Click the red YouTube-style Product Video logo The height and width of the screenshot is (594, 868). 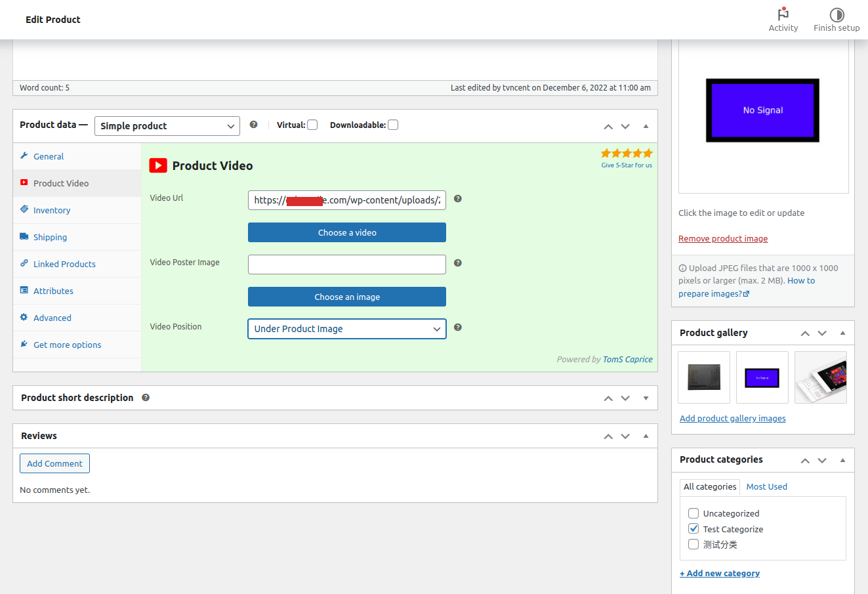(158, 165)
